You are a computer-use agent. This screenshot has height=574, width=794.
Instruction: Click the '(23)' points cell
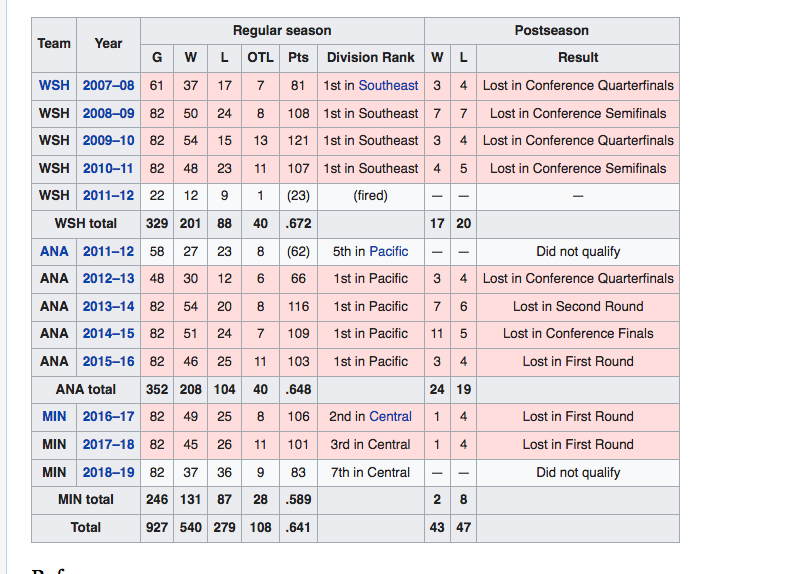(x=298, y=196)
